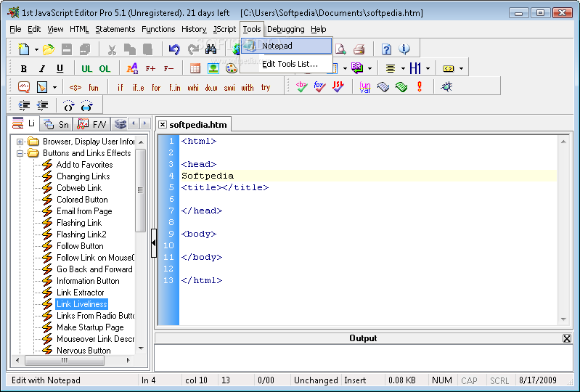Click the Find binoculars icon
This screenshot has width=580, height=392.
coord(211,49)
